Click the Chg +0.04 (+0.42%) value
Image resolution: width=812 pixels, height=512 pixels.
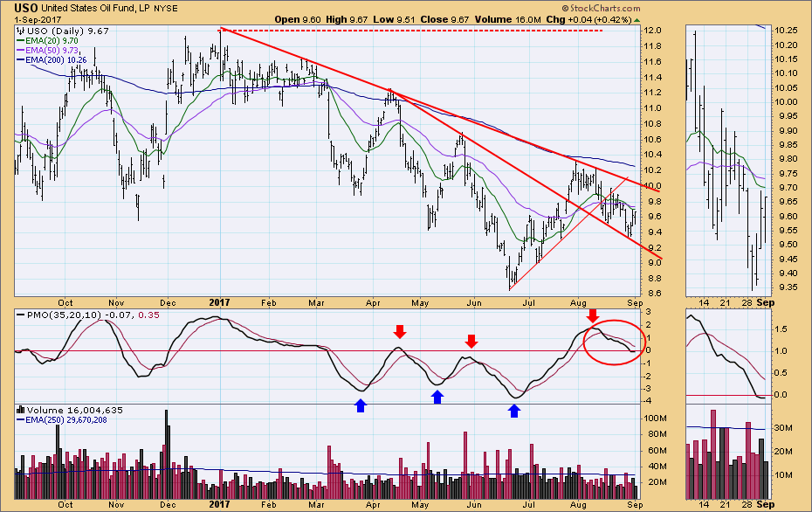click(x=588, y=20)
